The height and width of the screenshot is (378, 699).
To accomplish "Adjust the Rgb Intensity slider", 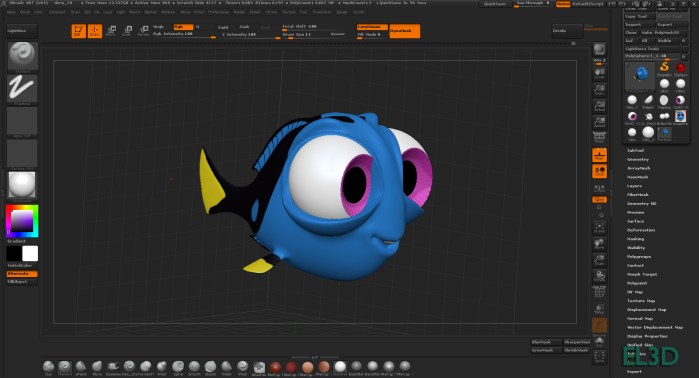I will [x=183, y=34].
